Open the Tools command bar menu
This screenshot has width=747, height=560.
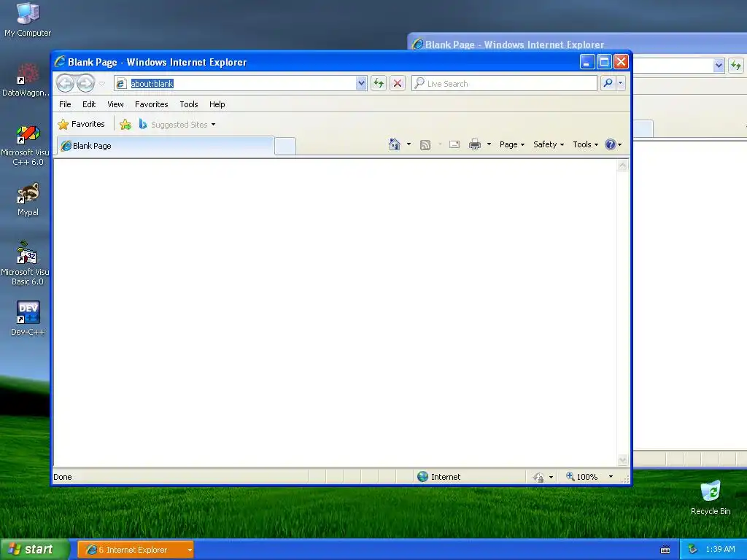(x=585, y=144)
